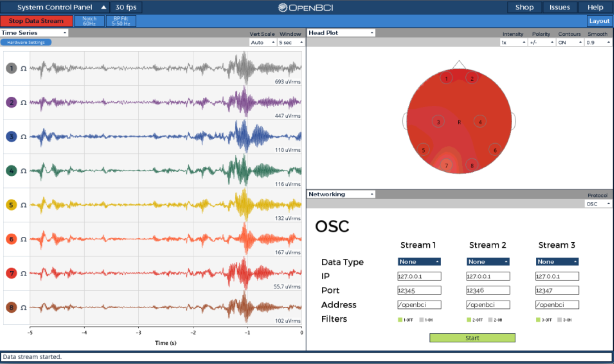Click impedance ohm icon for channel 2

pos(24,103)
